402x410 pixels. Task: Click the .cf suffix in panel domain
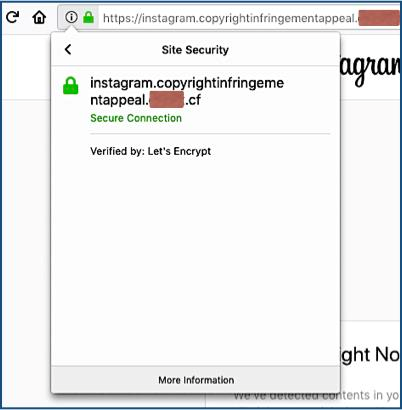(x=193, y=100)
